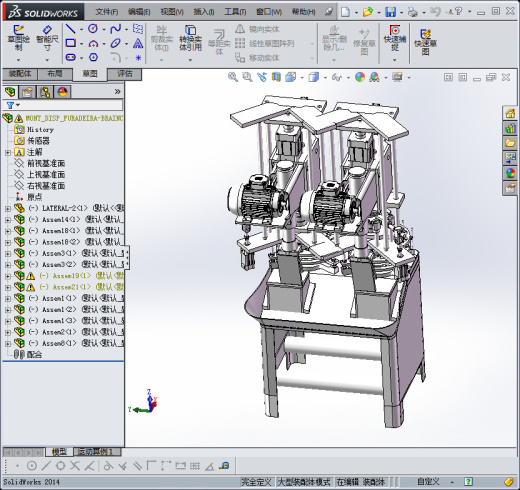Switch to the 运动算例1 bottom tab
Screen dimensions: 520x490
[x=95, y=452]
